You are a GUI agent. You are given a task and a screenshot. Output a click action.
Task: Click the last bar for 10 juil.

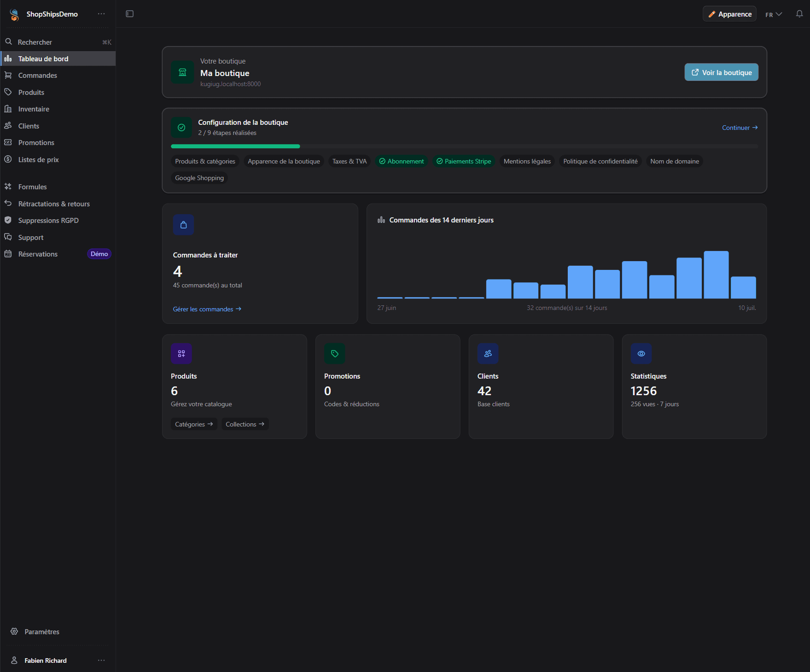tap(743, 287)
